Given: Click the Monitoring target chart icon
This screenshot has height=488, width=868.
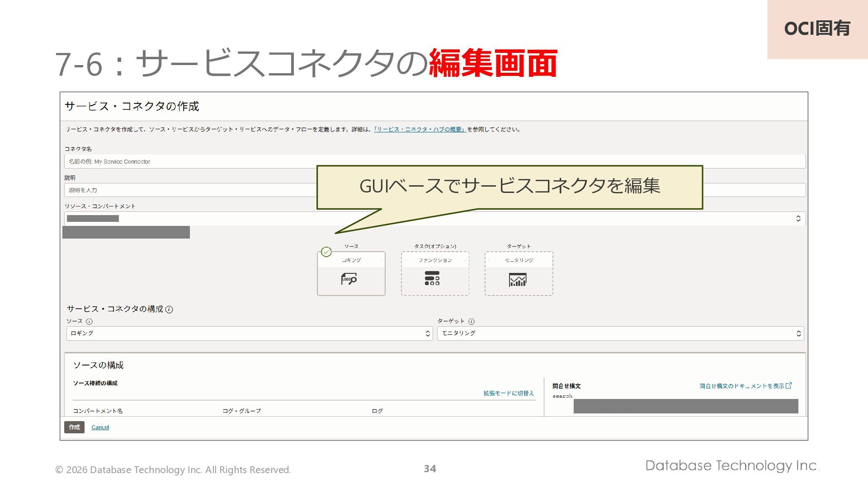Looking at the screenshot, I should tap(518, 280).
